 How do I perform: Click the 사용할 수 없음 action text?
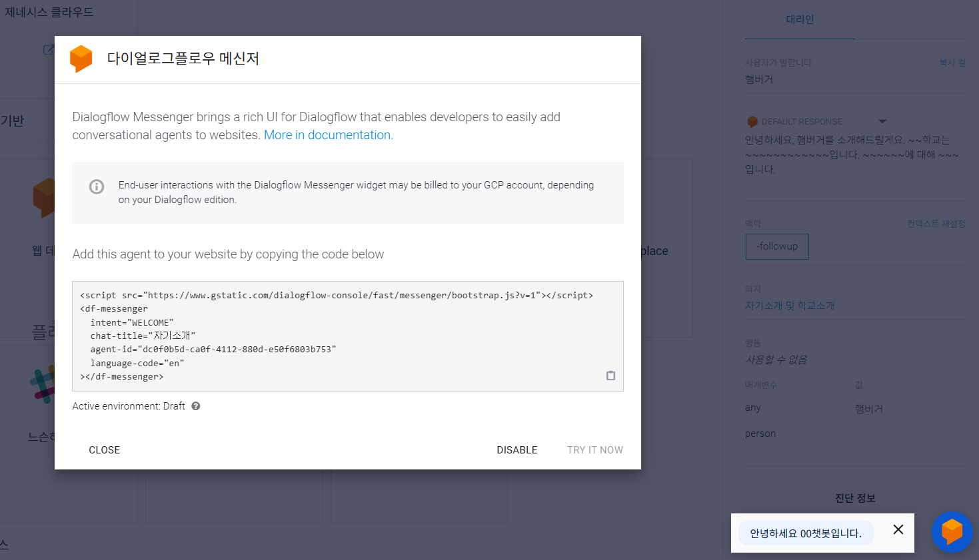point(776,360)
